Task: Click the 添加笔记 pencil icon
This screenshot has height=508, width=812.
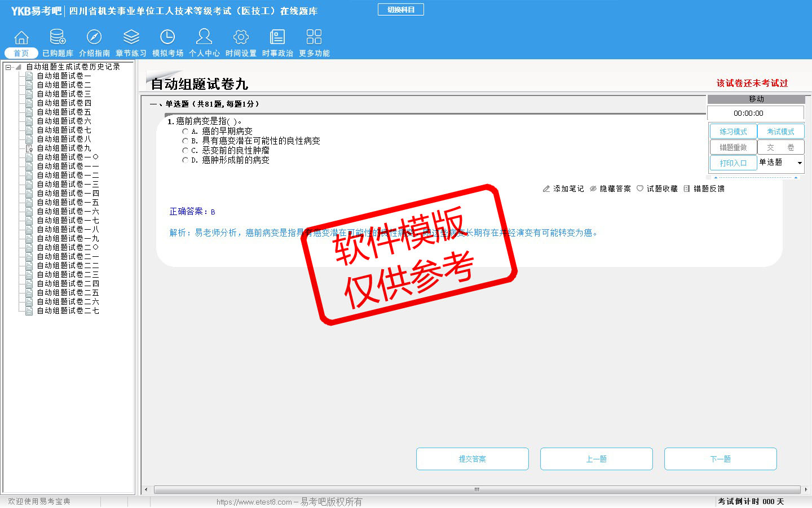Action: pyautogui.click(x=546, y=189)
